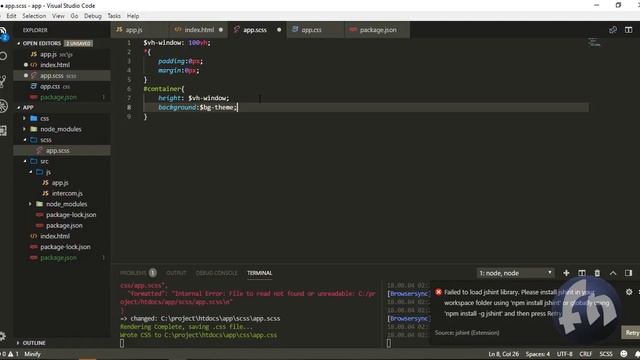Kill the terminal with the trash icon

click(597, 273)
